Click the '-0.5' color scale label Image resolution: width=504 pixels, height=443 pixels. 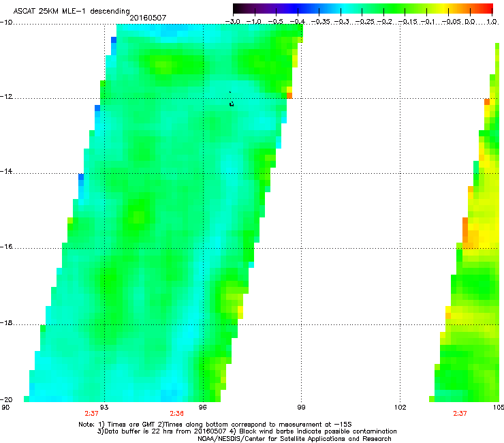pyautogui.click(x=276, y=22)
